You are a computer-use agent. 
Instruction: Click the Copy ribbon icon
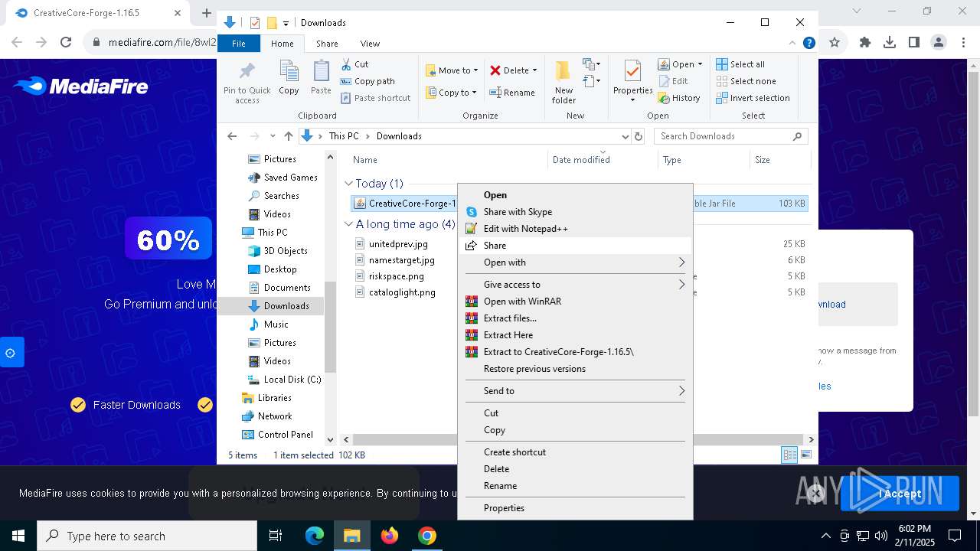(289, 71)
